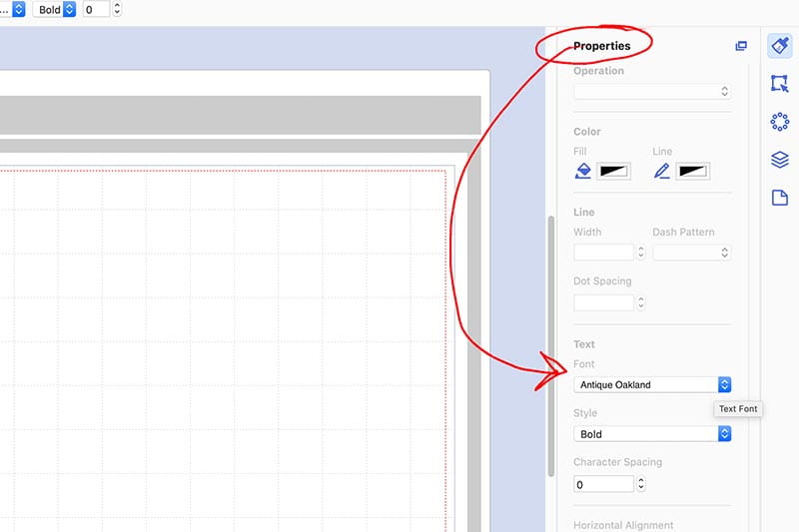Image resolution: width=799 pixels, height=532 pixels.
Task: Click the Line pen icon
Action: pos(662,172)
